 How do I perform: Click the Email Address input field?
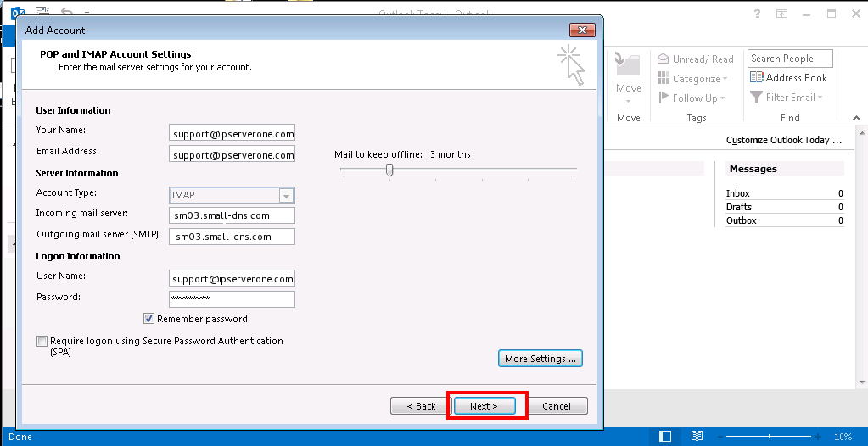point(232,154)
